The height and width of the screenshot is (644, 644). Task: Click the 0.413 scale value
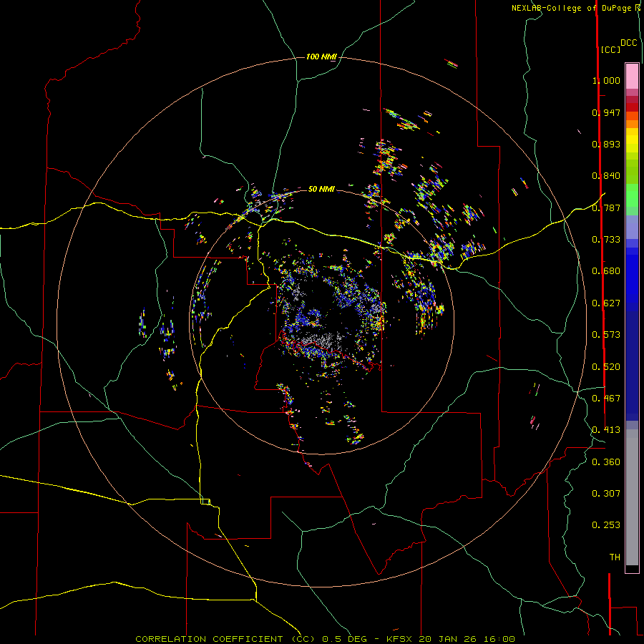click(x=606, y=430)
